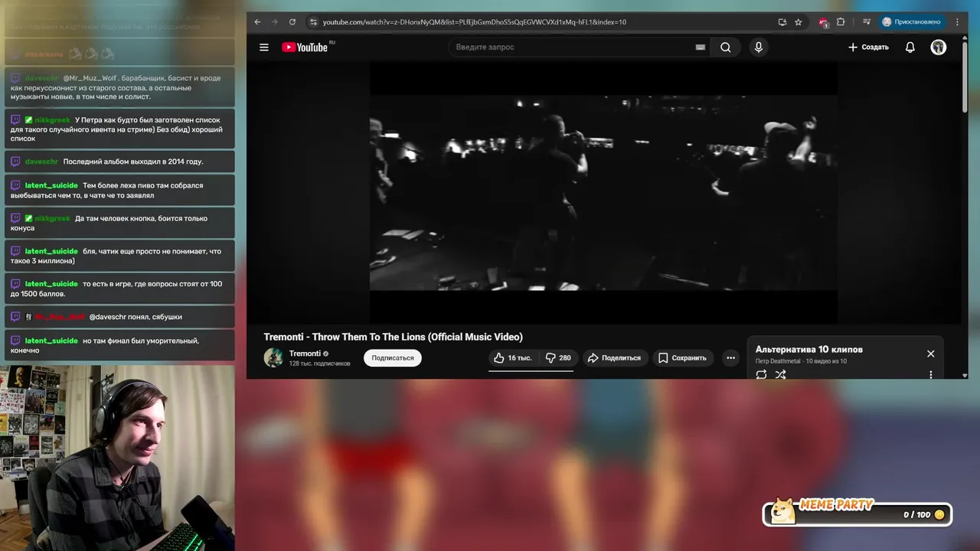Toggle playlist loop
Image resolution: width=980 pixels, height=551 pixels.
761,374
